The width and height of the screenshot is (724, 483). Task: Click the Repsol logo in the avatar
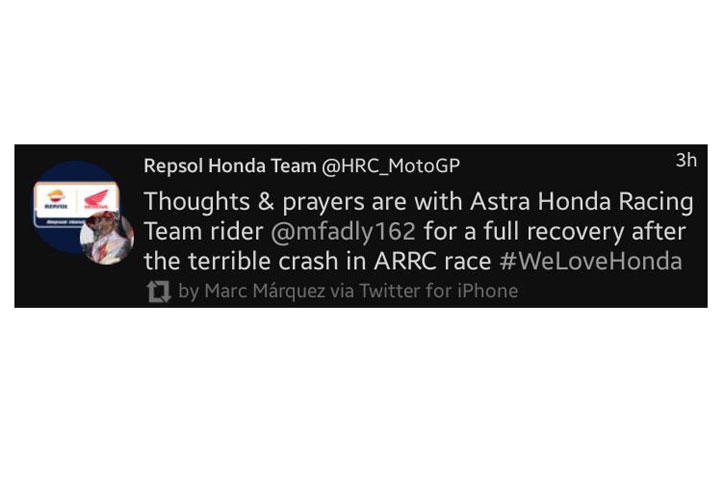click(x=56, y=200)
